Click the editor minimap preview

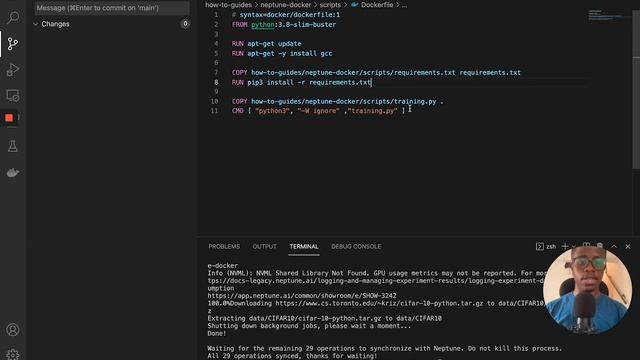coord(609,16)
